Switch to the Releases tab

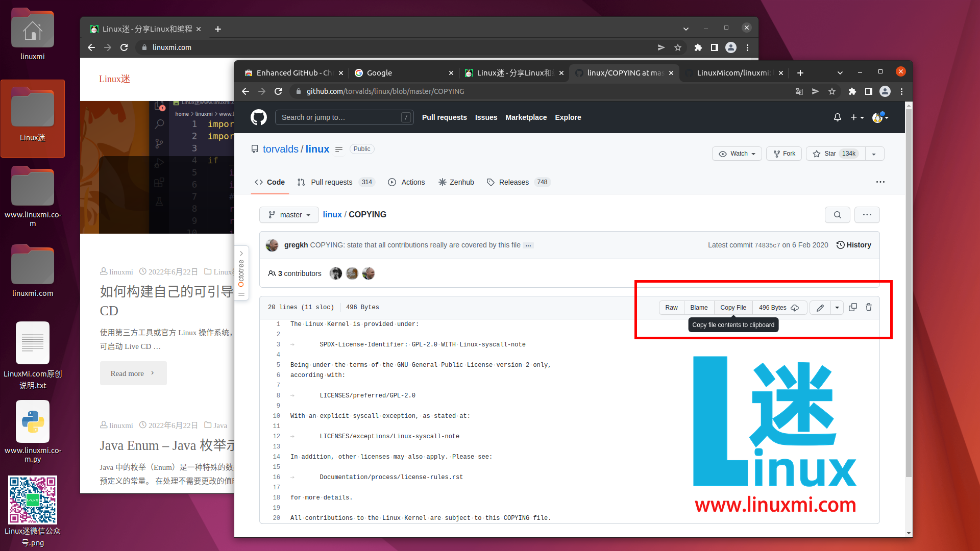518,182
